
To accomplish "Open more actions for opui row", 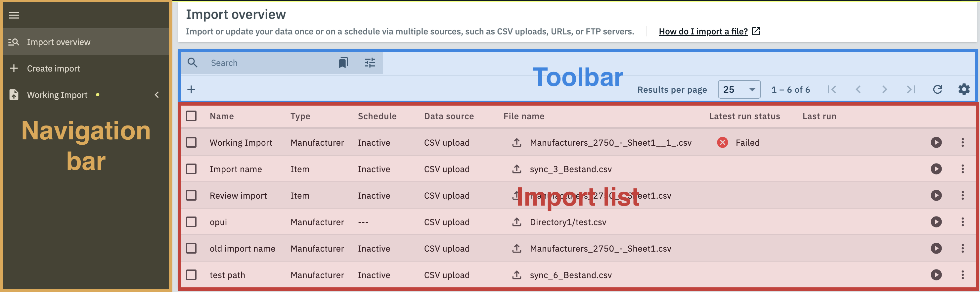I will click(963, 221).
